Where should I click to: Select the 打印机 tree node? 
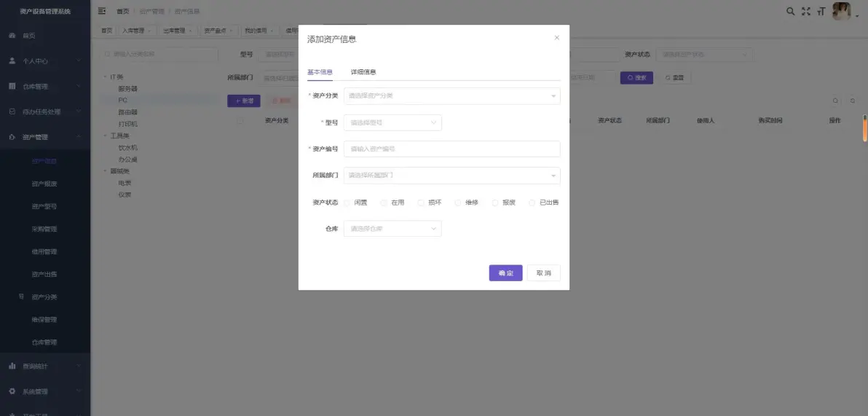[128, 124]
